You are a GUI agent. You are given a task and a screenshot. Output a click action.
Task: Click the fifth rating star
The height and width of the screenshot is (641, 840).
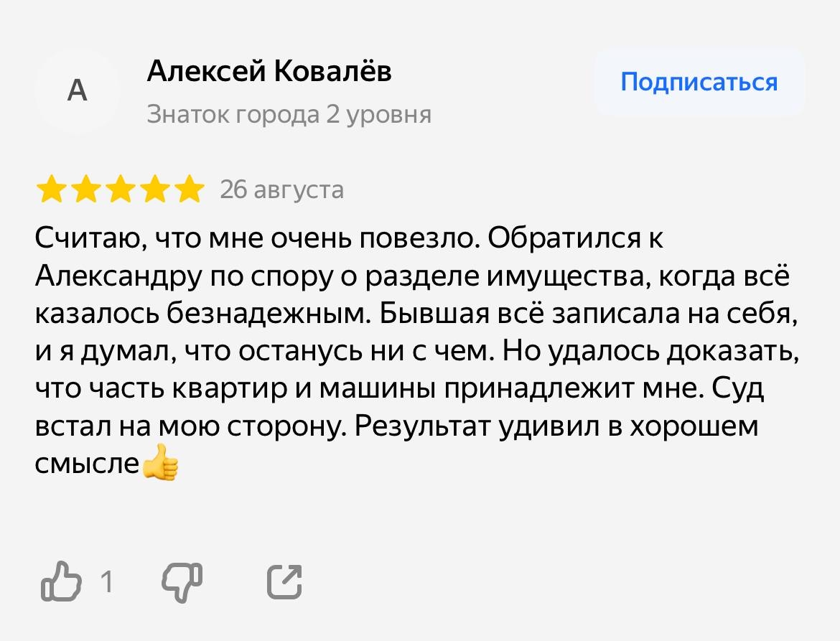(x=189, y=190)
